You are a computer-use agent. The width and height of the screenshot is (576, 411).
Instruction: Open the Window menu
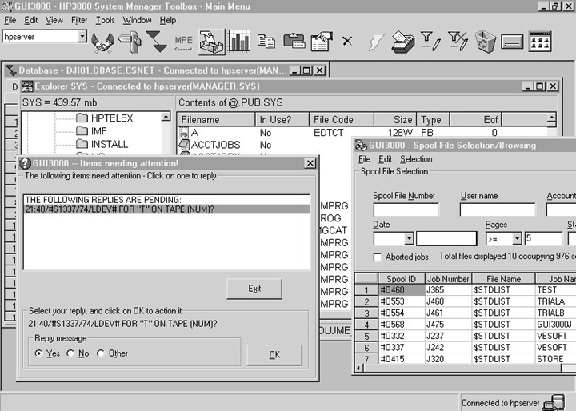pos(137,20)
